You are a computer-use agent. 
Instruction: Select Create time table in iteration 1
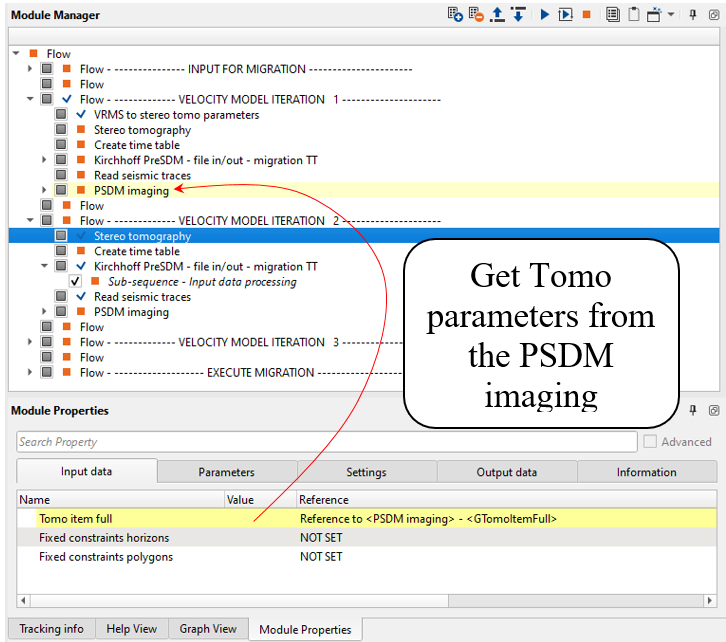click(x=137, y=145)
